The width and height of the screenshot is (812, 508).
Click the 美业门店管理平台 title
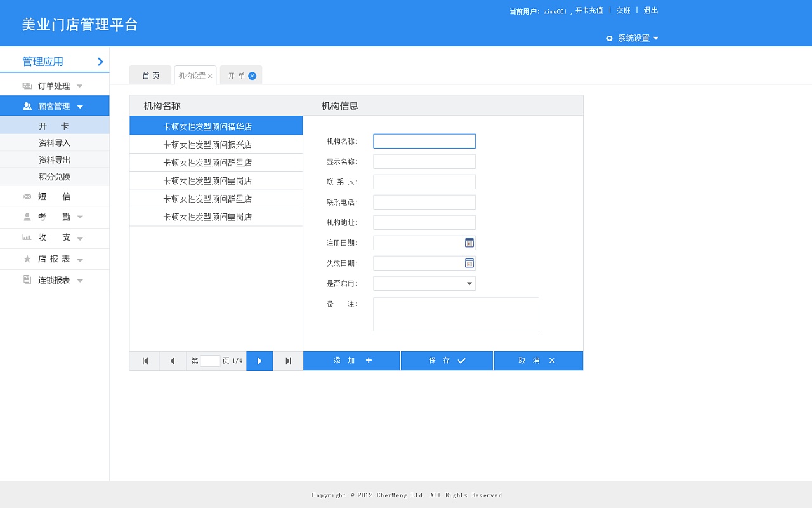pyautogui.click(x=80, y=25)
